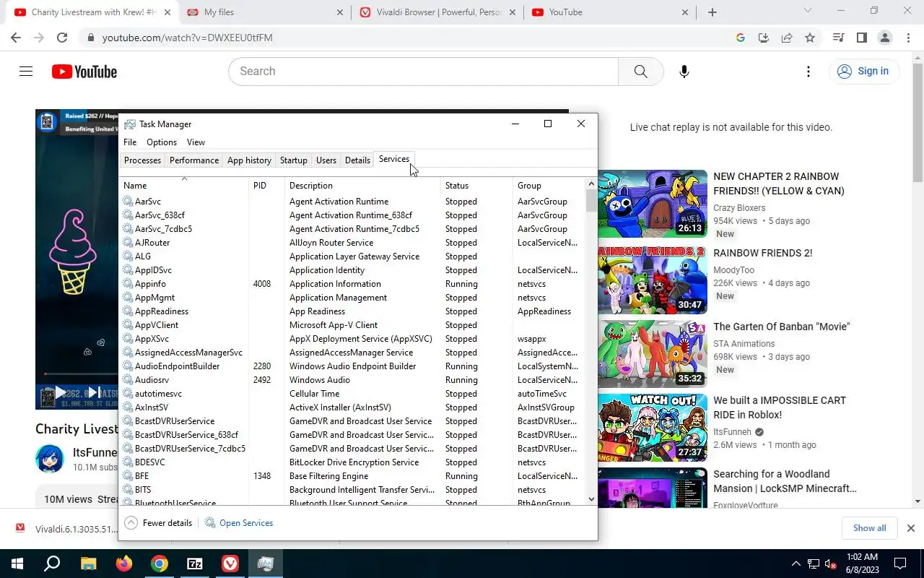
Task: Switch to the My files browser tab
Action: [x=264, y=12]
